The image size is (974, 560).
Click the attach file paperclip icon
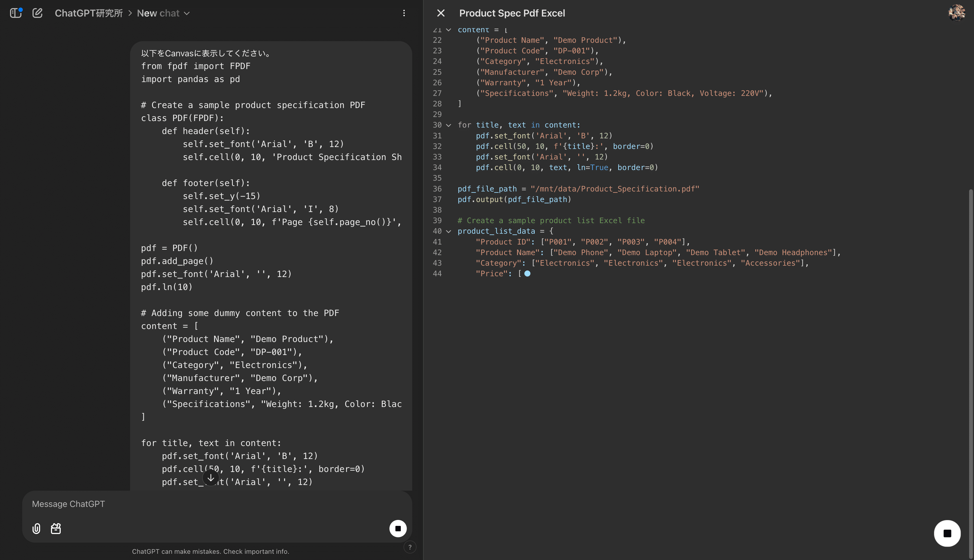click(36, 529)
